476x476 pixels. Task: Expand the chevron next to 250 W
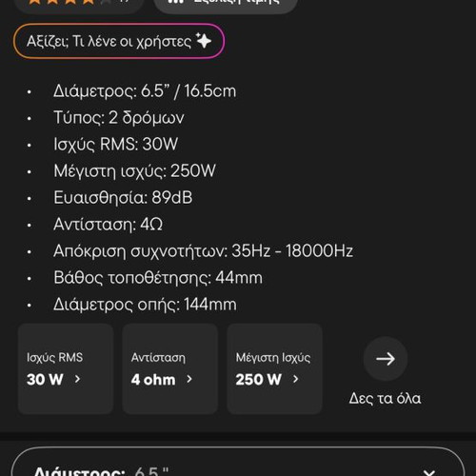click(295, 379)
